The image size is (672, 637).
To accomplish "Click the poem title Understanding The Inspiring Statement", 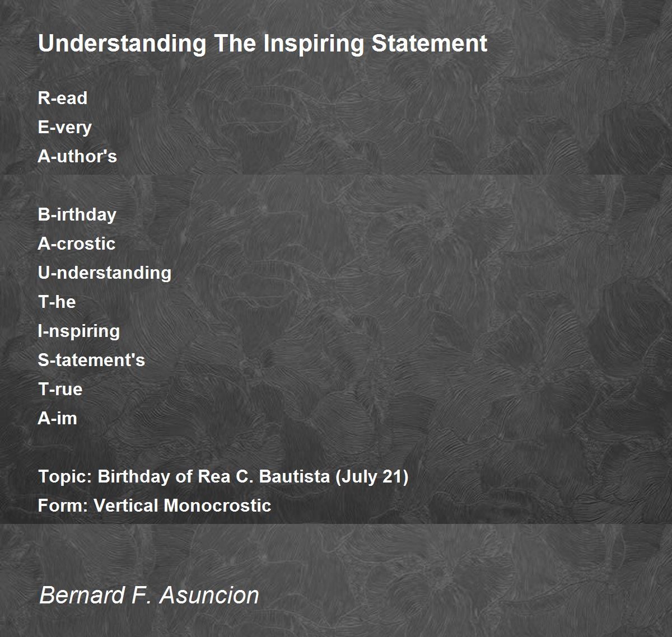I will (263, 44).
